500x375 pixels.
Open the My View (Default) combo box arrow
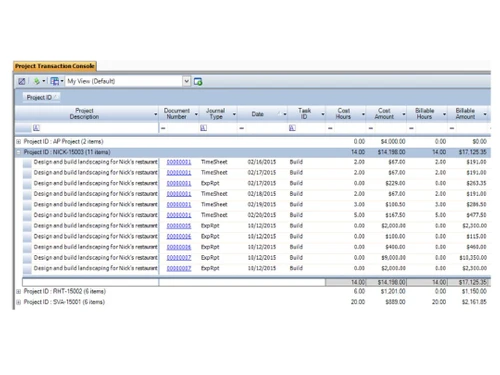tap(186, 81)
